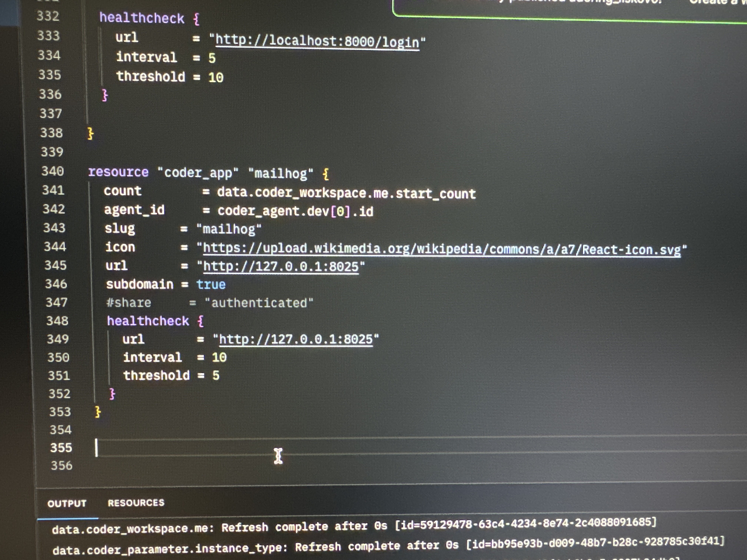
Task: Open the wikimedia React-icon.svg link
Action: pos(441,249)
